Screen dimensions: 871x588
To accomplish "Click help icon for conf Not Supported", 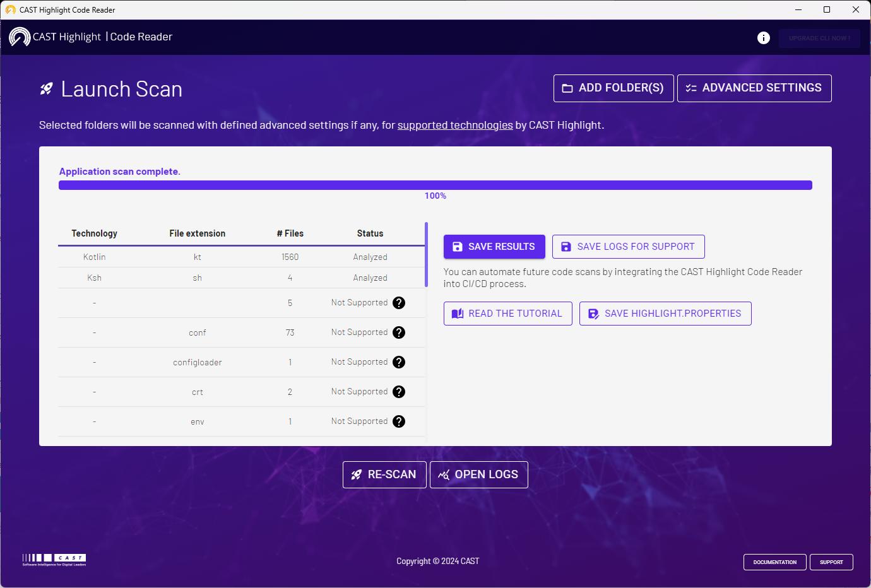I will pyautogui.click(x=399, y=332).
